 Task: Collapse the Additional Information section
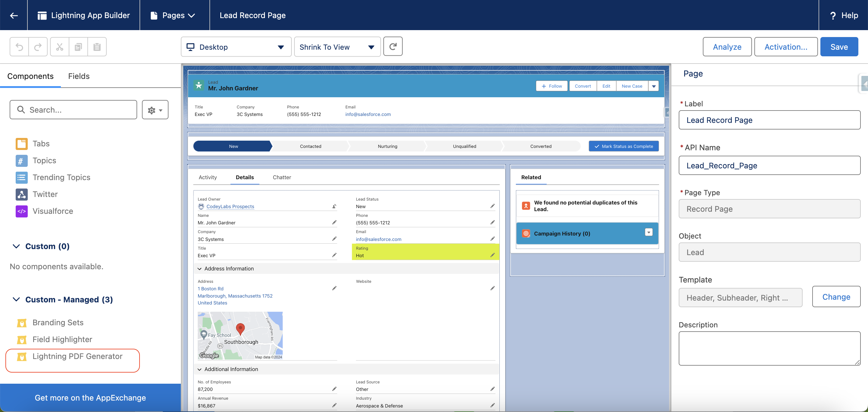click(200, 369)
